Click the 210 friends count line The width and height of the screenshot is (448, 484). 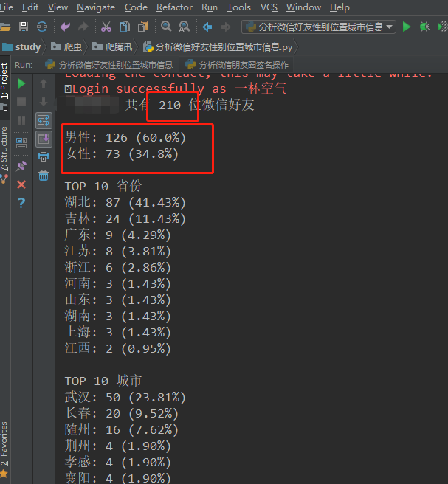pos(189,106)
